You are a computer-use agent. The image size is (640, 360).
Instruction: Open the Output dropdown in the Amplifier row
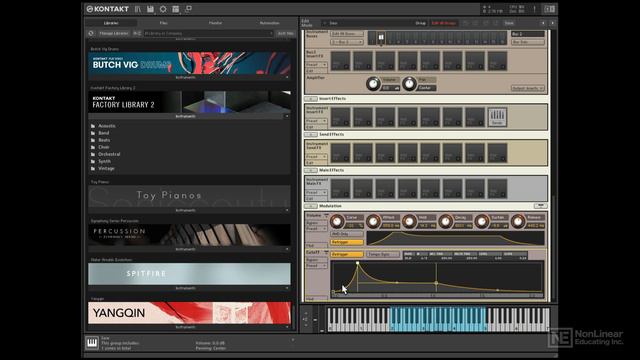coord(528,88)
